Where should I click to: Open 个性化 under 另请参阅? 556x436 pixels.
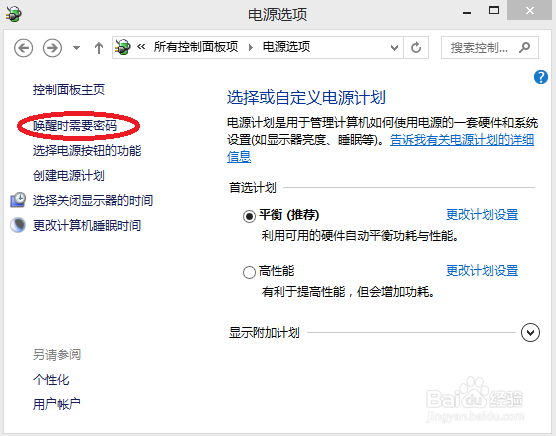pos(51,379)
